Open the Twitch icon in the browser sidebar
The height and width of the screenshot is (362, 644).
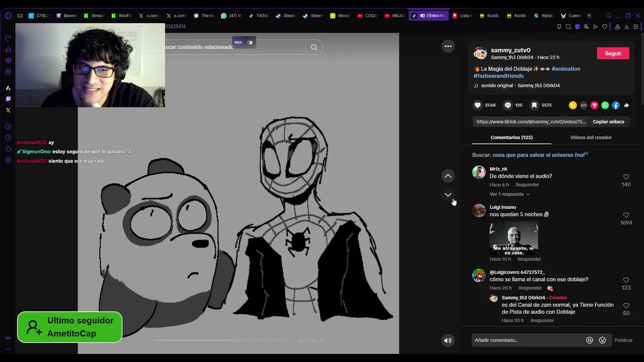(8, 99)
